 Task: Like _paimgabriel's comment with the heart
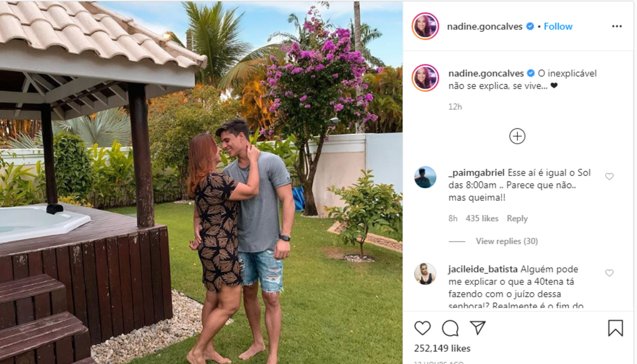coord(609,177)
